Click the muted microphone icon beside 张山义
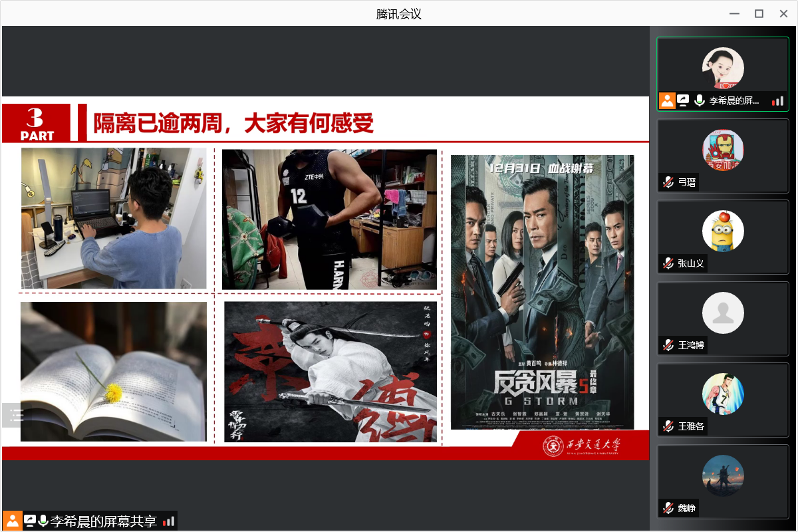Viewport: 798px width, 532px height. click(x=668, y=263)
